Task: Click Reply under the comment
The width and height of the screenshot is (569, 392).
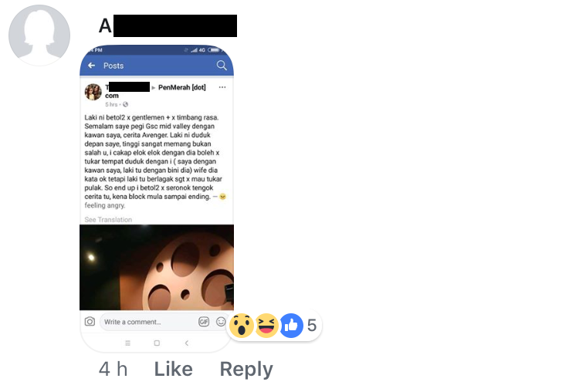Action: tap(246, 370)
